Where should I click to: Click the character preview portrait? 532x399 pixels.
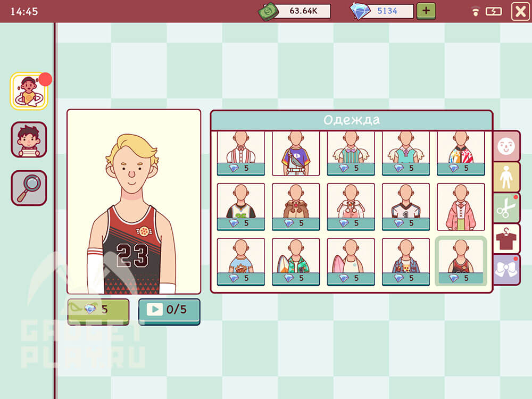point(134,202)
